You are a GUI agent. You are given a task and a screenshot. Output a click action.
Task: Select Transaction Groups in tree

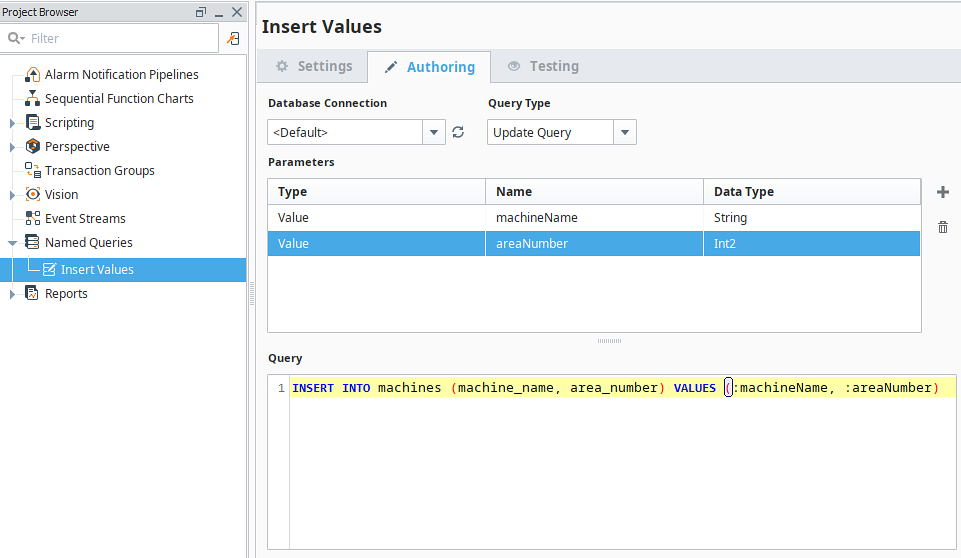pos(99,170)
